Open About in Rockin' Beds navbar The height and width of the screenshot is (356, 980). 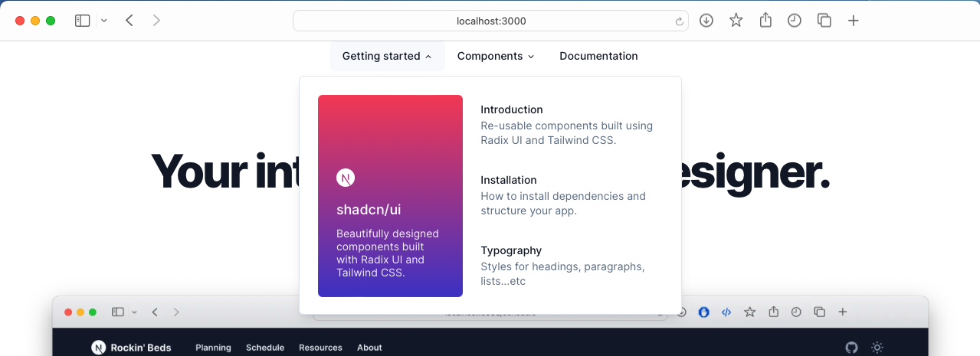369,348
